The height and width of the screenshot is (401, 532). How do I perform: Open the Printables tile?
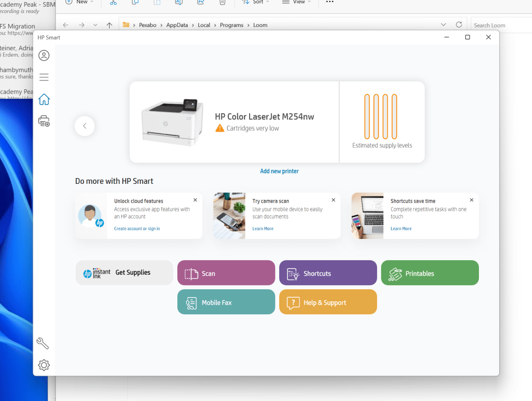click(x=430, y=273)
